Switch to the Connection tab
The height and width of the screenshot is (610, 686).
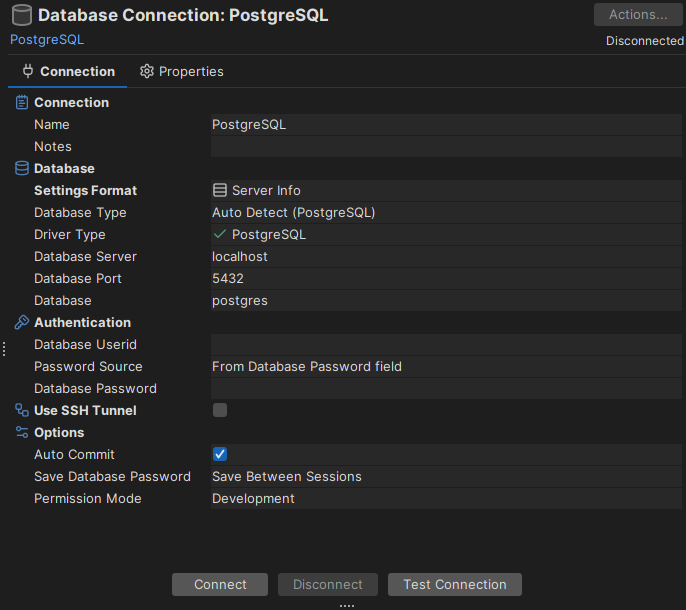[x=68, y=71]
